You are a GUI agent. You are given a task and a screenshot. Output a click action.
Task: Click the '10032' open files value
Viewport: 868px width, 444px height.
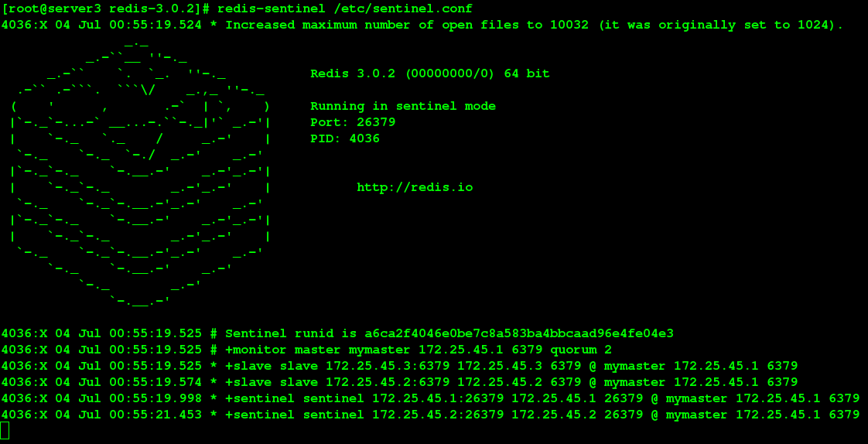point(569,25)
